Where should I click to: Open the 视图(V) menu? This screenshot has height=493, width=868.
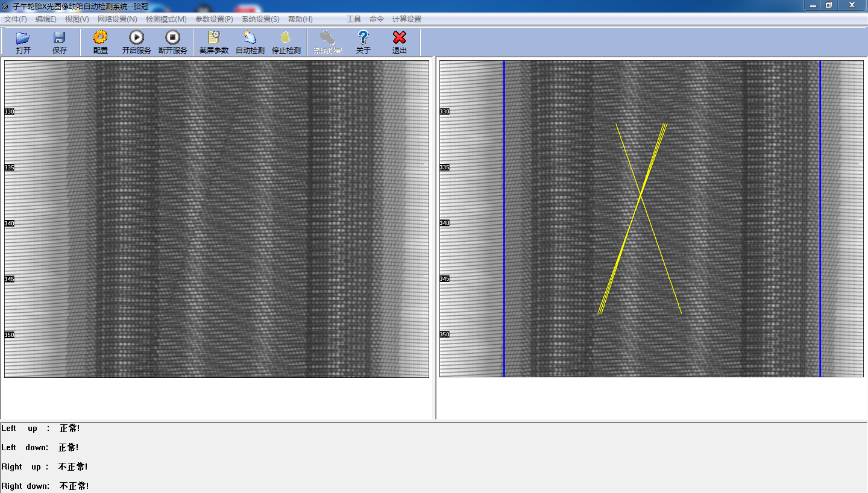(x=77, y=19)
